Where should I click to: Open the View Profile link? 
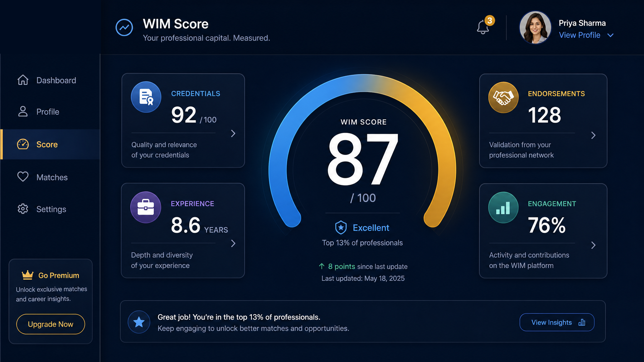(580, 35)
